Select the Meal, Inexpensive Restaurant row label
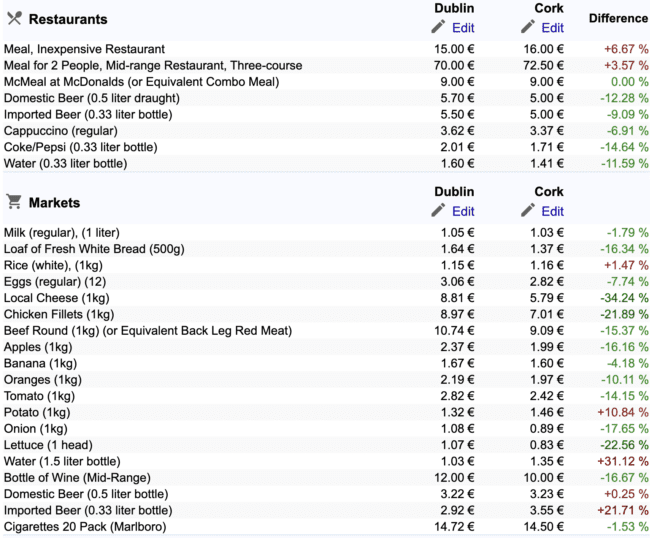Viewport: 660px width, 538px height. coord(84,49)
